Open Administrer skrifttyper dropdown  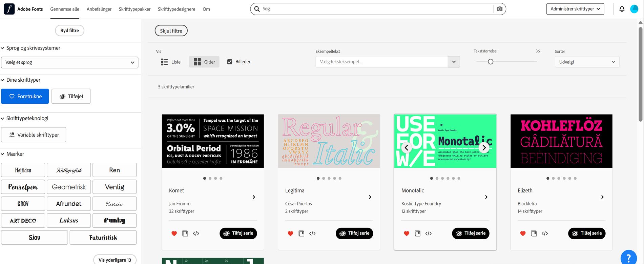(575, 9)
